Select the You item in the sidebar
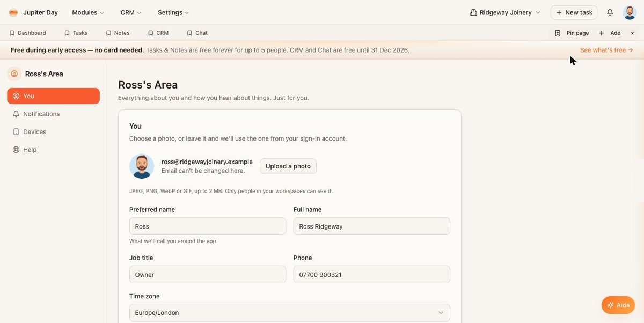Viewport: 644px width, 323px height. click(x=53, y=96)
